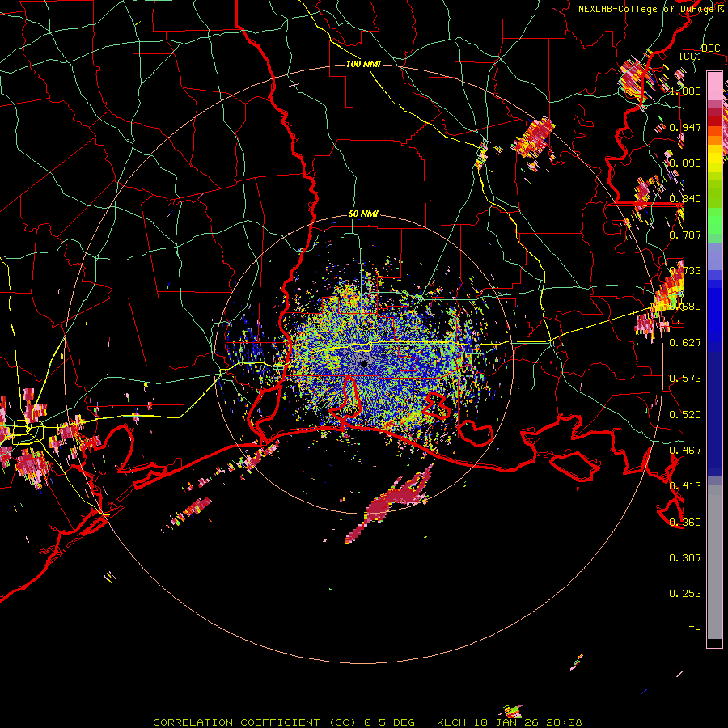
Task: Select the 50 NMI range ring label
Action: (363, 214)
